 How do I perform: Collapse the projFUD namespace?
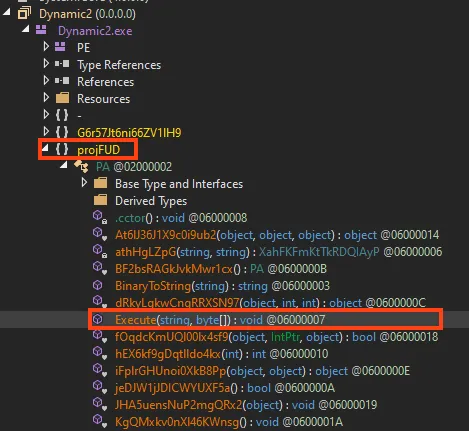tap(45, 148)
